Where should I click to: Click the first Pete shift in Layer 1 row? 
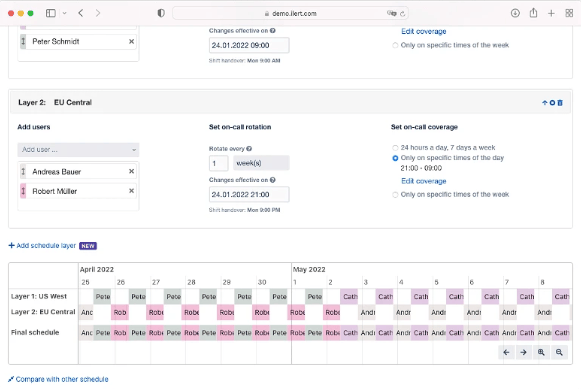coord(102,297)
